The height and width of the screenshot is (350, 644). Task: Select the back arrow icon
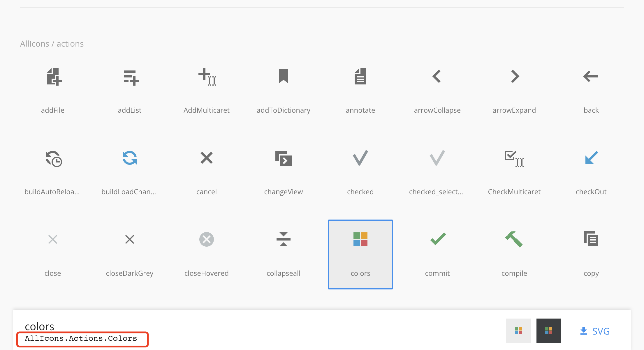(x=591, y=76)
